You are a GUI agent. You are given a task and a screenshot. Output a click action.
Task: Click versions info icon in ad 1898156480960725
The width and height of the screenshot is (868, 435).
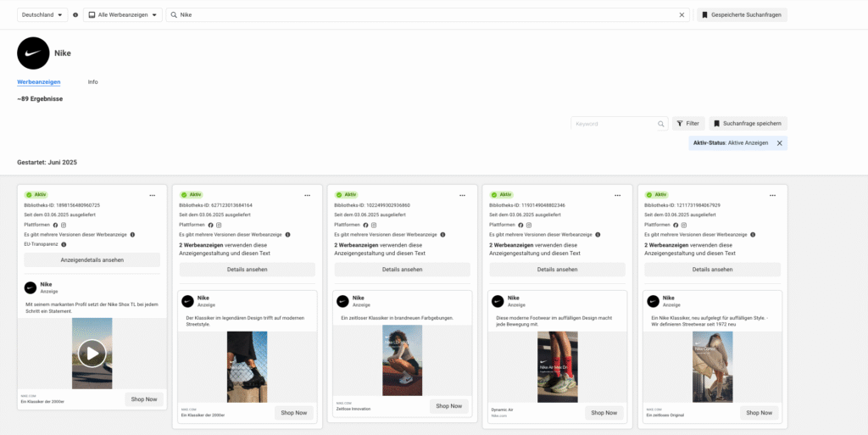click(x=132, y=235)
